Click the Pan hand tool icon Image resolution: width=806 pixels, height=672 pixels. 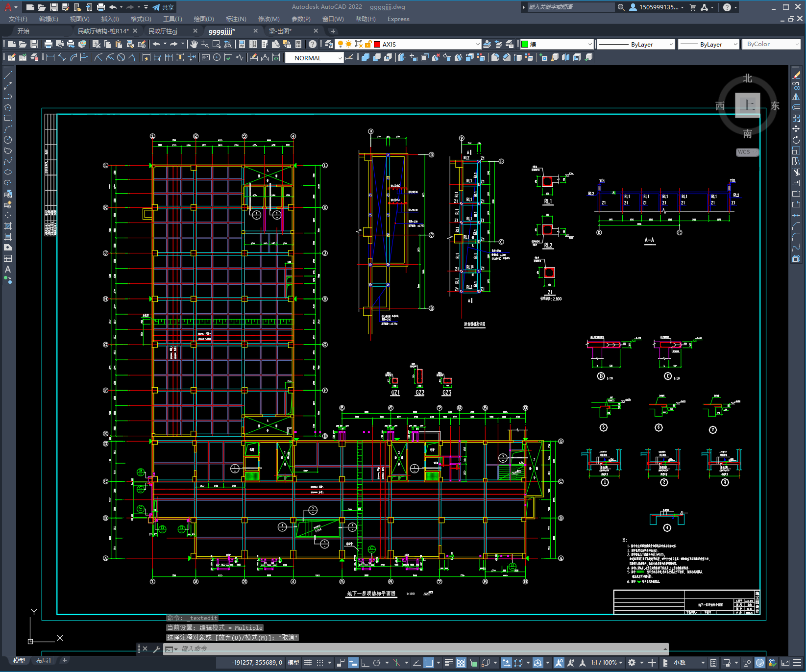[194, 44]
